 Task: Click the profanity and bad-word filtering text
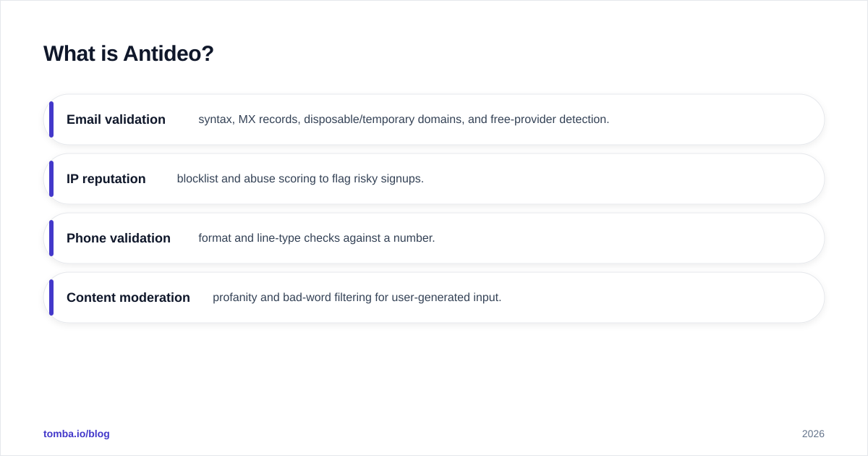coord(357,297)
